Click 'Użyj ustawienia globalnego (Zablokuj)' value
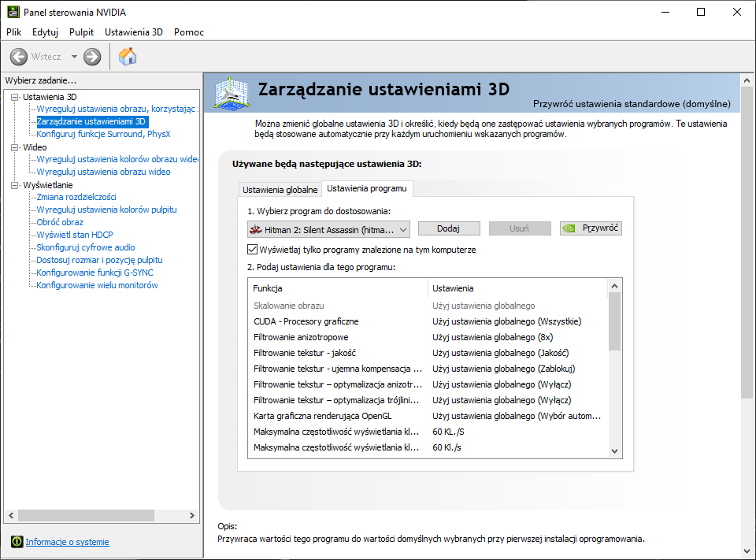The width and height of the screenshot is (756, 560). (x=504, y=369)
